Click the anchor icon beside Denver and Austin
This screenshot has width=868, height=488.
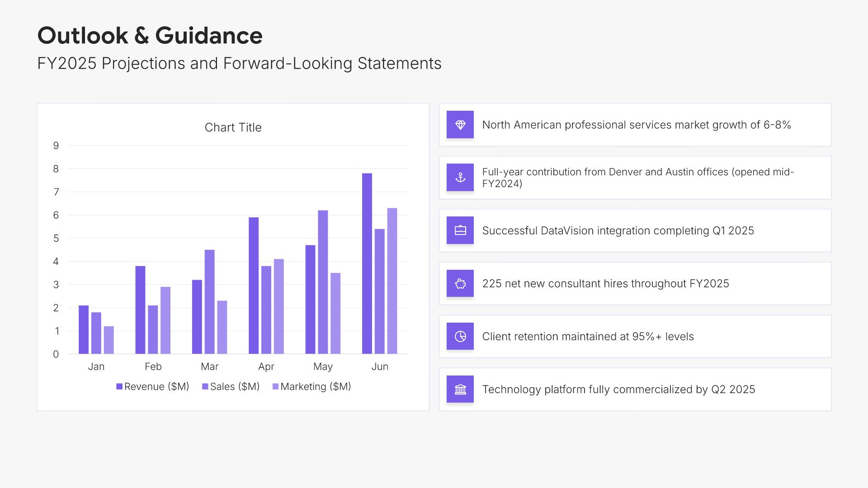[460, 178]
